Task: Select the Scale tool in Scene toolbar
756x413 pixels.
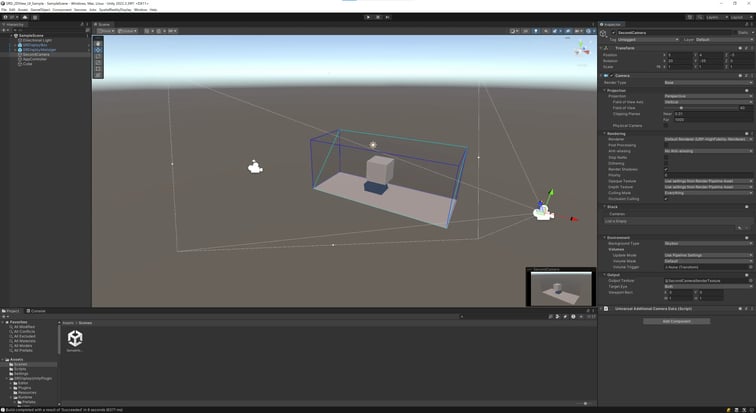Action: click(98, 62)
